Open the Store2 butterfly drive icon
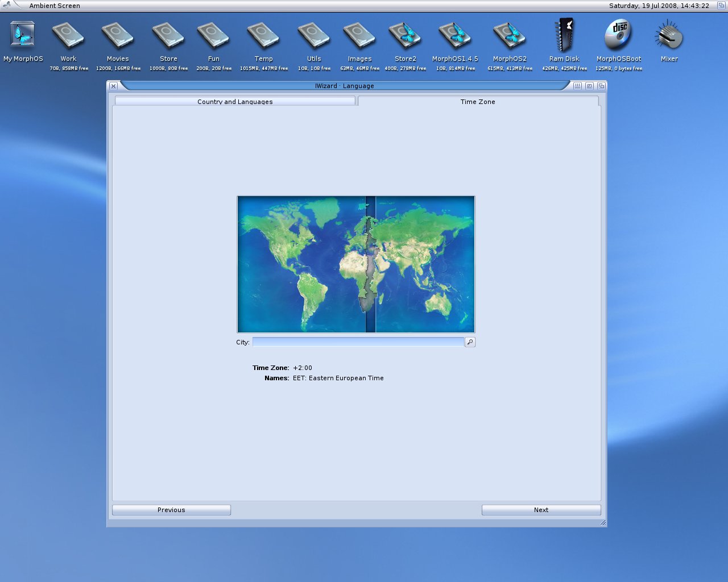Viewport: 728px width, 582px height. (405, 36)
